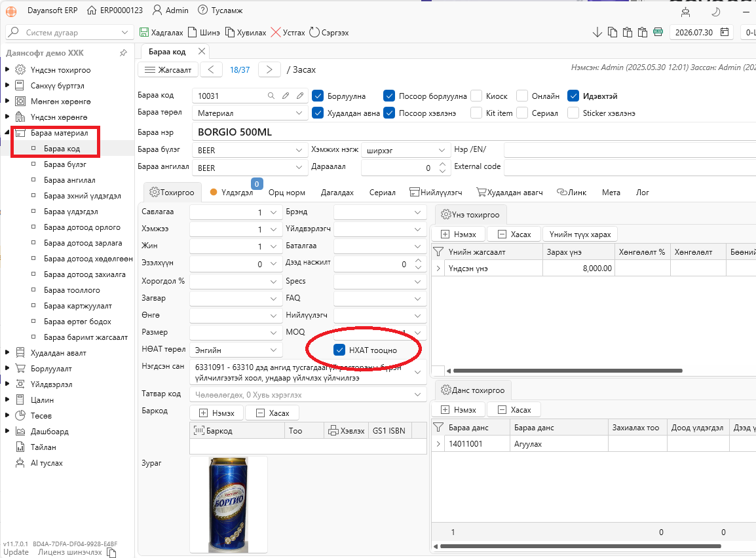
Task: Click the search magnifier in Бараа код field
Action: (x=271, y=96)
